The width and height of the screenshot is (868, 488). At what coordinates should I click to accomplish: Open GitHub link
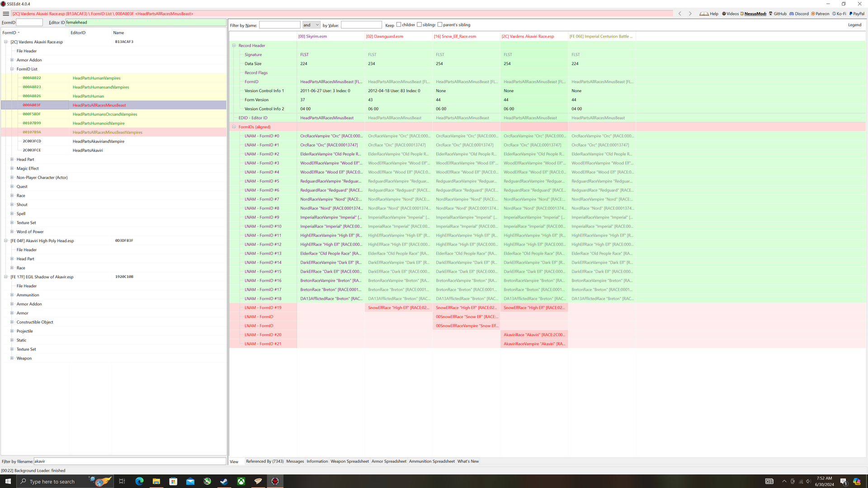pyautogui.click(x=778, y=14)
